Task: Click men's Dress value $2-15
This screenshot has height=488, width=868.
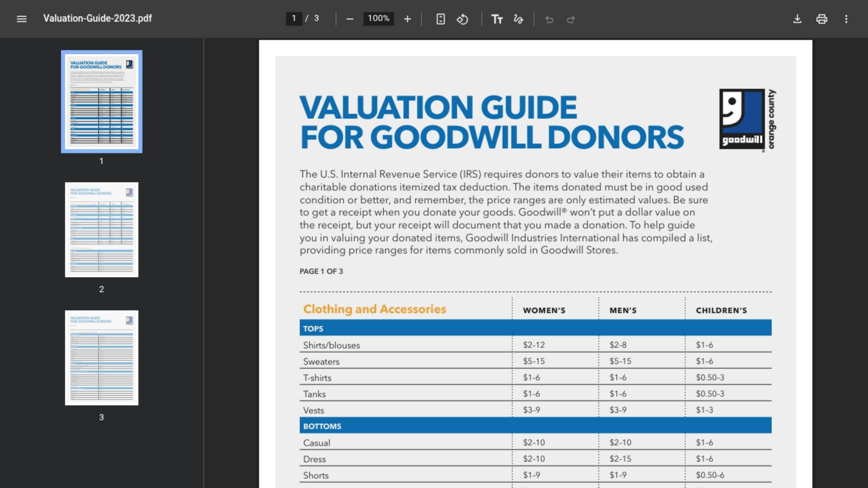Action: [x=620, y=459]
